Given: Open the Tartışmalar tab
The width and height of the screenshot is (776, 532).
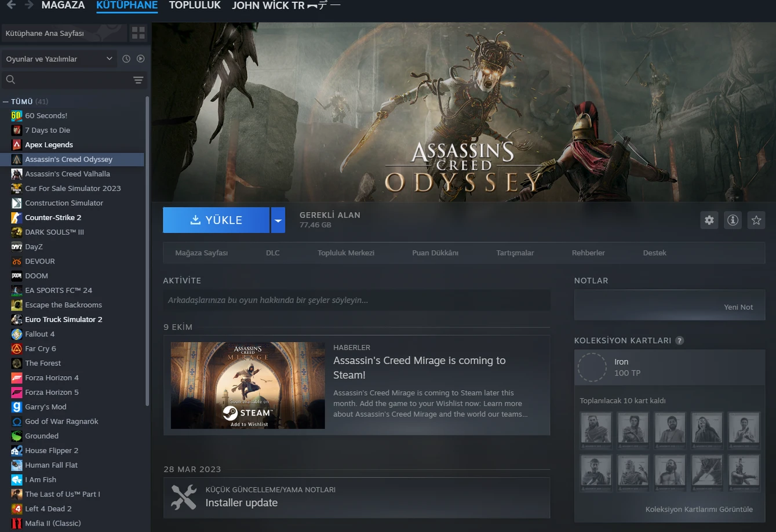Looking at the screenshot, I should tap(515, 253).
